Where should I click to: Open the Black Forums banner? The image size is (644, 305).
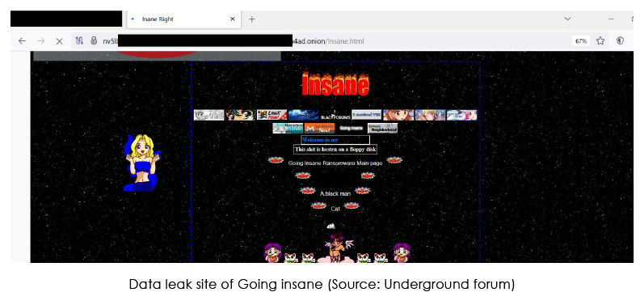click(x=335, y=116)
